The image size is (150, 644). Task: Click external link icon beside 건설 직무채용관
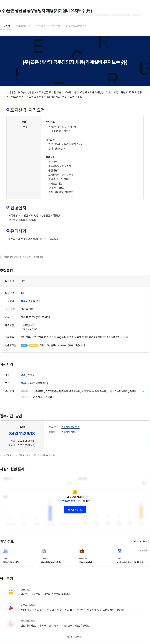click(x=84, y=26)
